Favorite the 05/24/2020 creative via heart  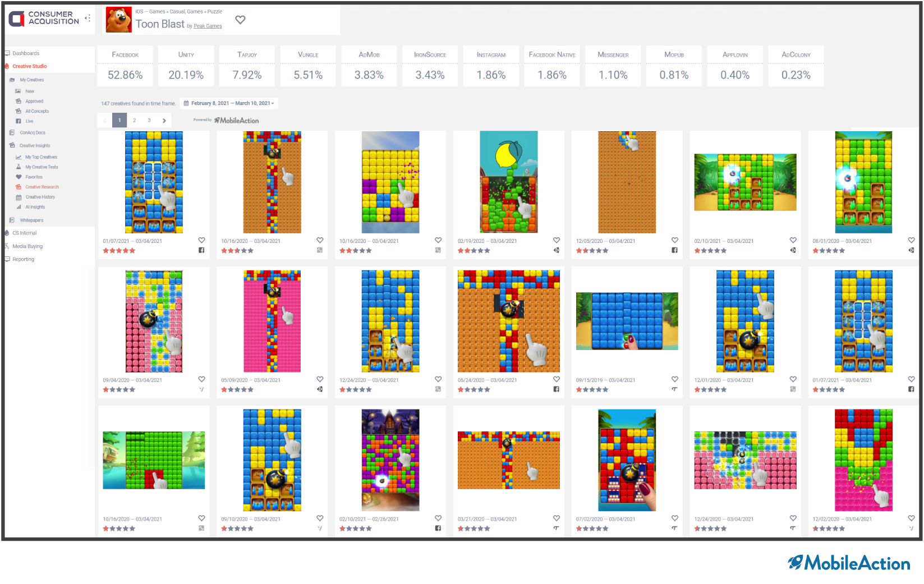(557, 379)
